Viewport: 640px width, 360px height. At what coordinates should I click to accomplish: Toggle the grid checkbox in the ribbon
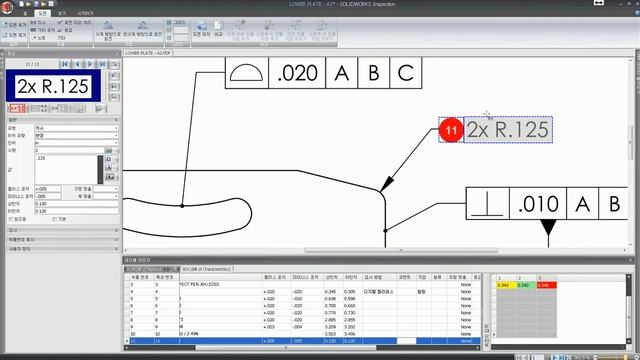click(x=169, y=22)
